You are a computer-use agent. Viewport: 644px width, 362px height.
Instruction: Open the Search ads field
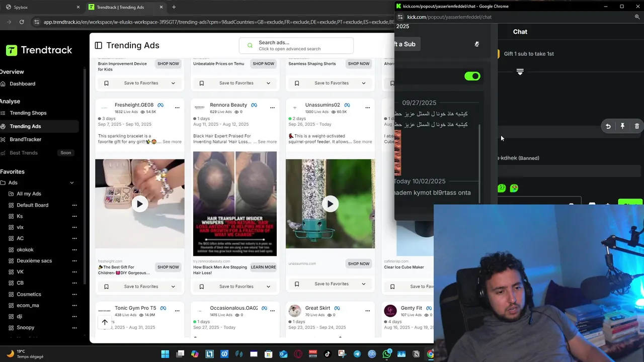click(x=296, y=45)
